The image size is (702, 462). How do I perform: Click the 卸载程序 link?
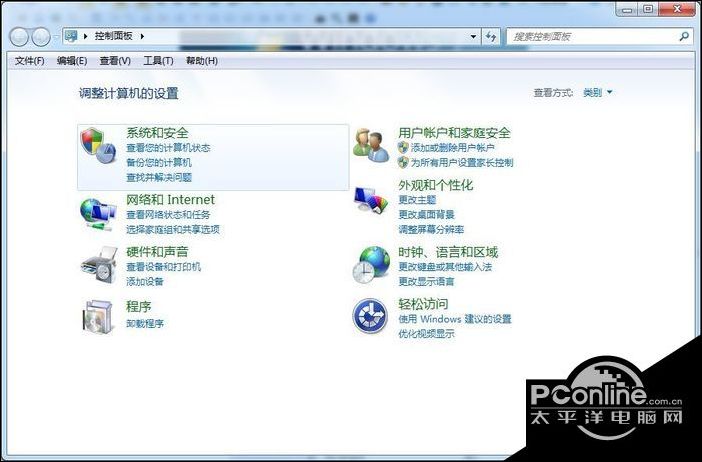point(145,324)
